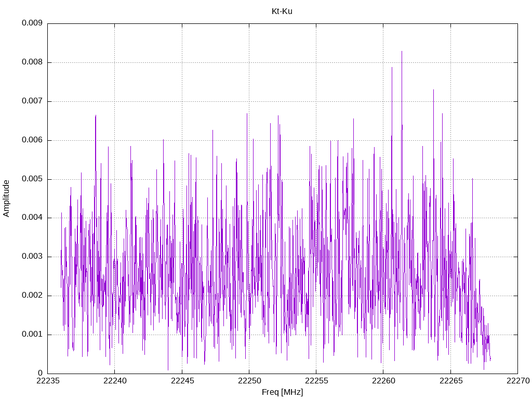Click the x-axis tick label 22250
Screen dimensions: 532x399
pos(249,381)
